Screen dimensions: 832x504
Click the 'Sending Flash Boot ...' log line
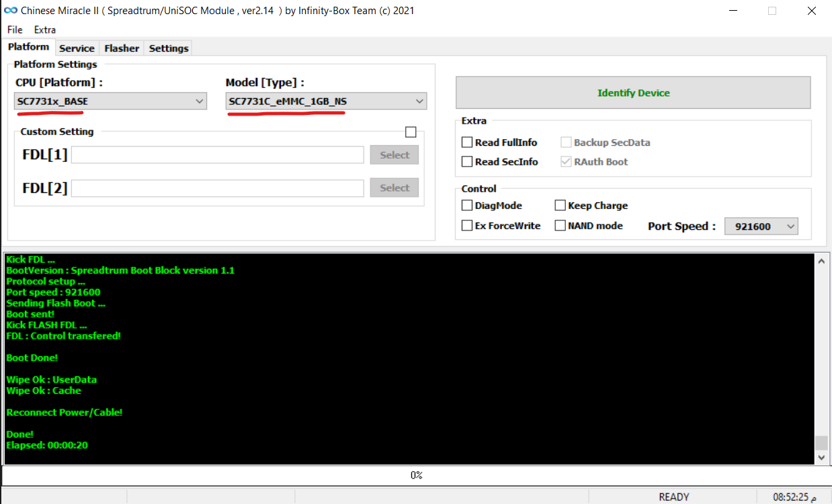(x=56, y=303)
